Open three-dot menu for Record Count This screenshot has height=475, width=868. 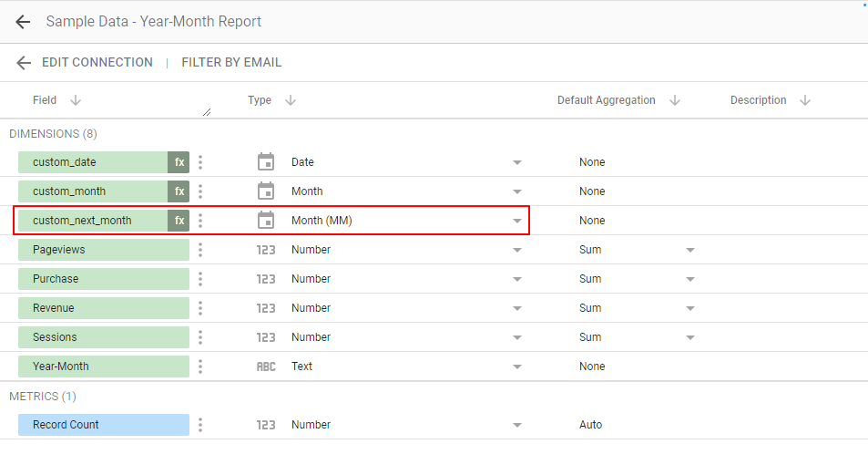[200, 425]
